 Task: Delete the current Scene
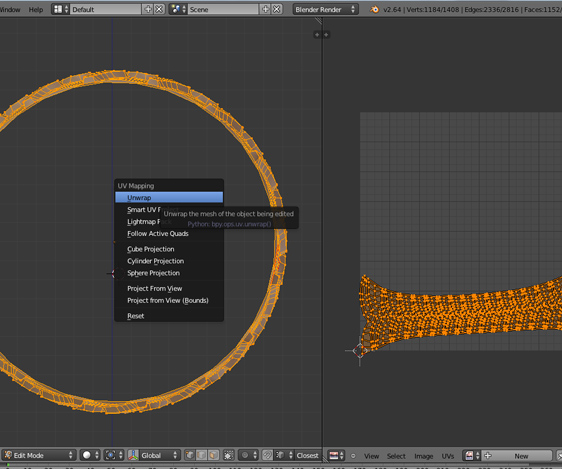pos(277,9)
